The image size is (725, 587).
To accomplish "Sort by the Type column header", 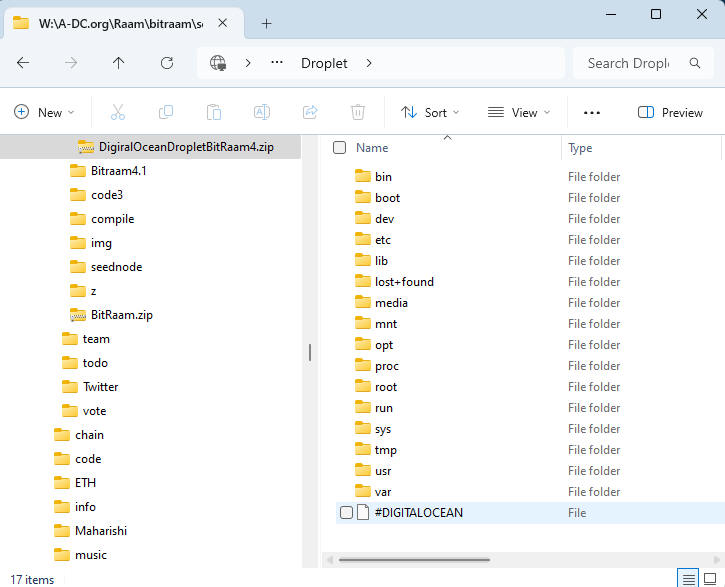I will [x=580, y=148].
